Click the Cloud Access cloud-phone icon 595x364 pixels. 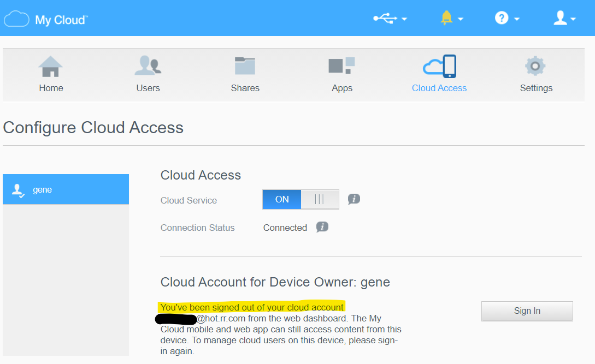[439, 66]
